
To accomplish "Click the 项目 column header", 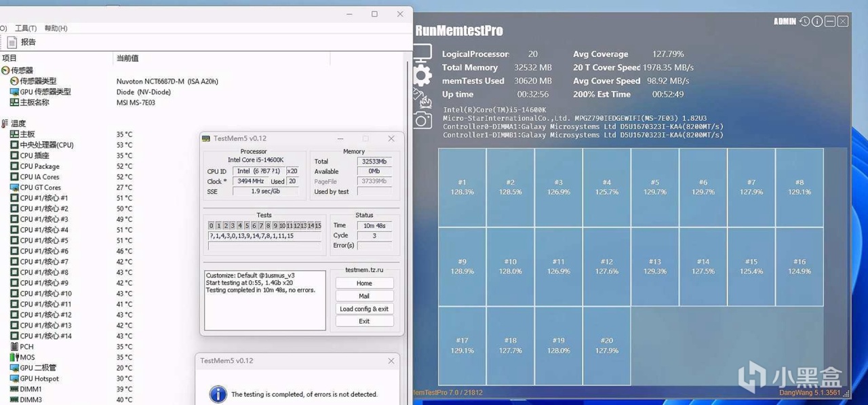I will click(57, 58).
